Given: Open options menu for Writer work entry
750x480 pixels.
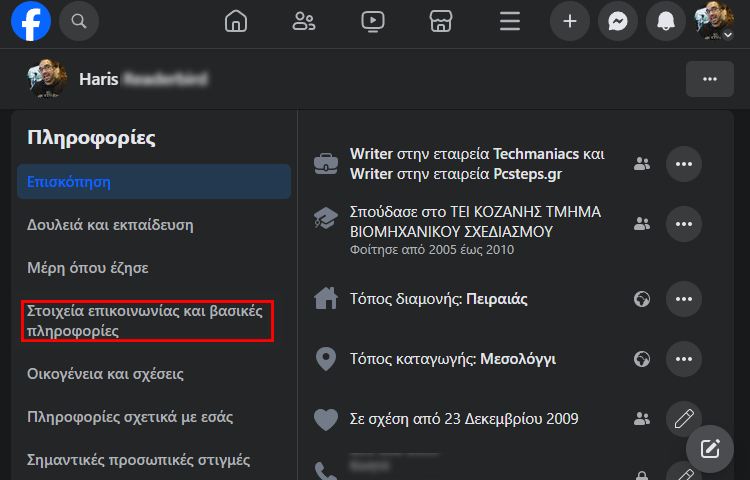Looking at the screenshot, I should click(684, 164).
